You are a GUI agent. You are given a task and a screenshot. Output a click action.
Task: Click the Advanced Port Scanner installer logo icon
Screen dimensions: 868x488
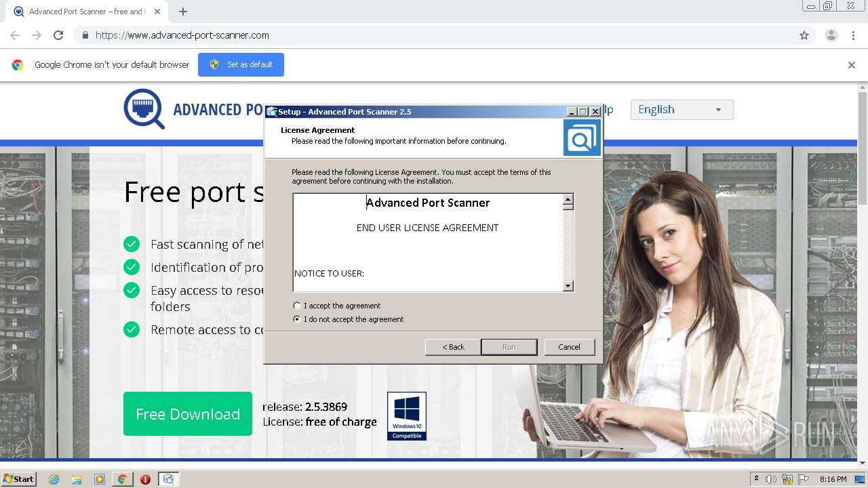pos(582,138)
